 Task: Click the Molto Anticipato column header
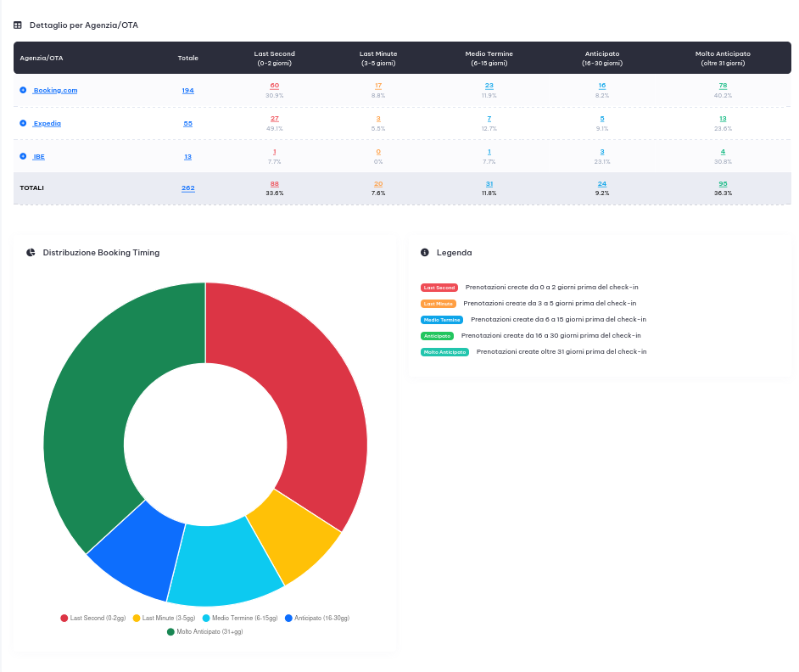[723, 58]
